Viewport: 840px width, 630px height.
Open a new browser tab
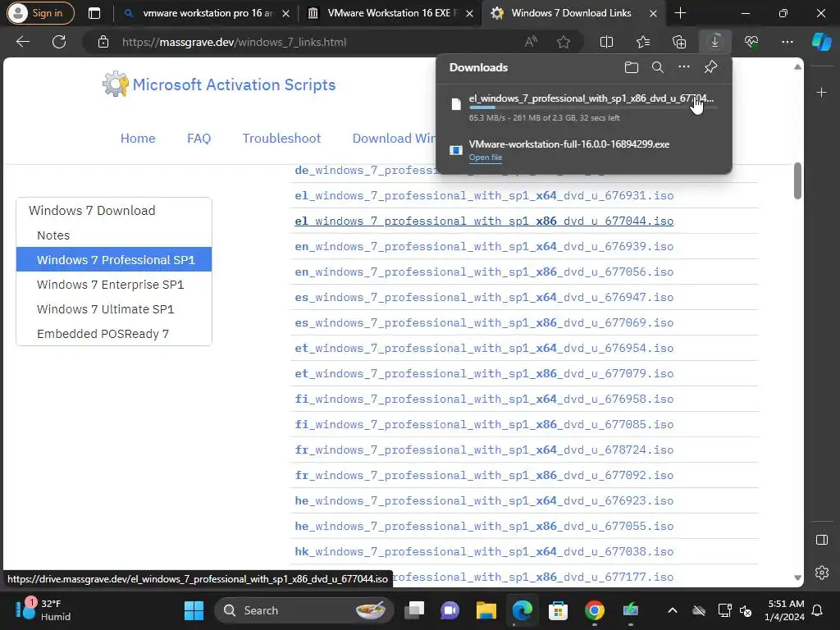pos(680,13)
